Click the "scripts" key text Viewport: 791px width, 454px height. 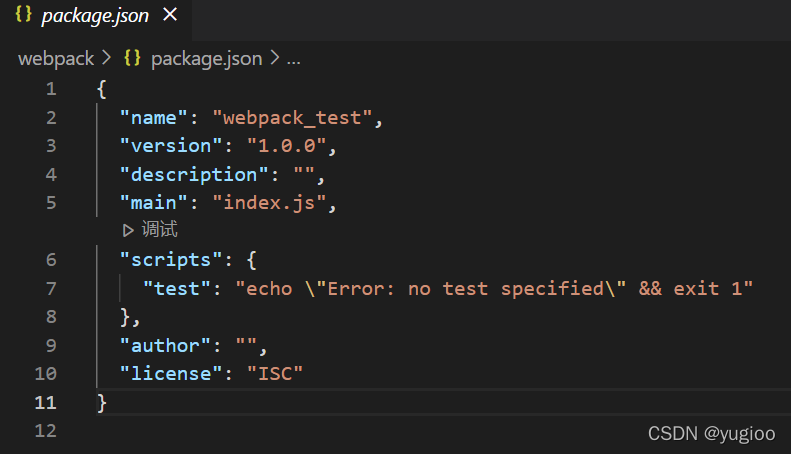point(171,260)
